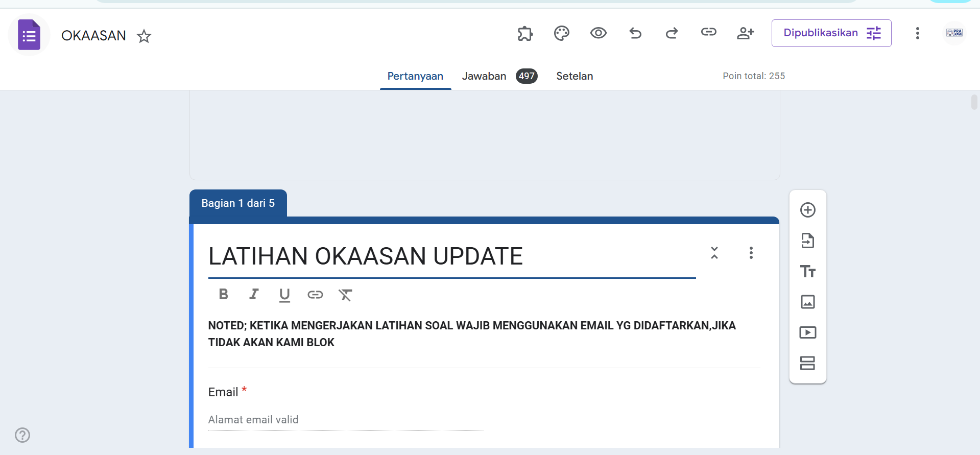
Task: Add collaborators to the form
Action: point(745,34)
